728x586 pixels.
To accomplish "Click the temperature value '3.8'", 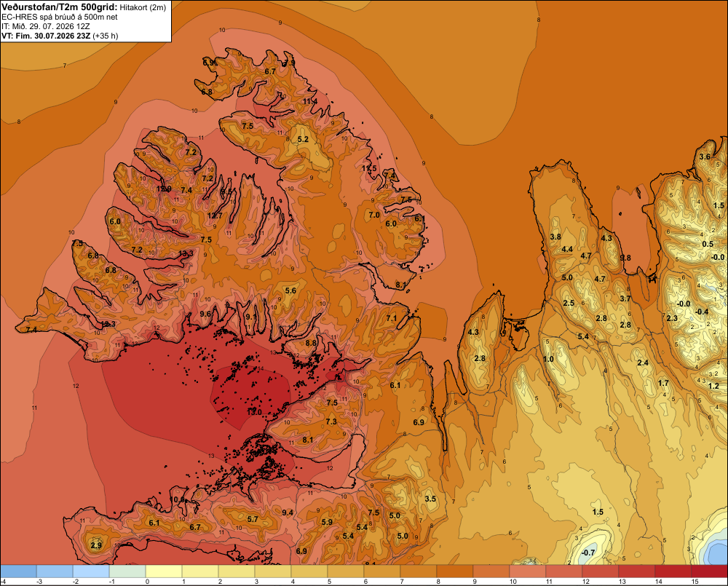I will (555, 237).
